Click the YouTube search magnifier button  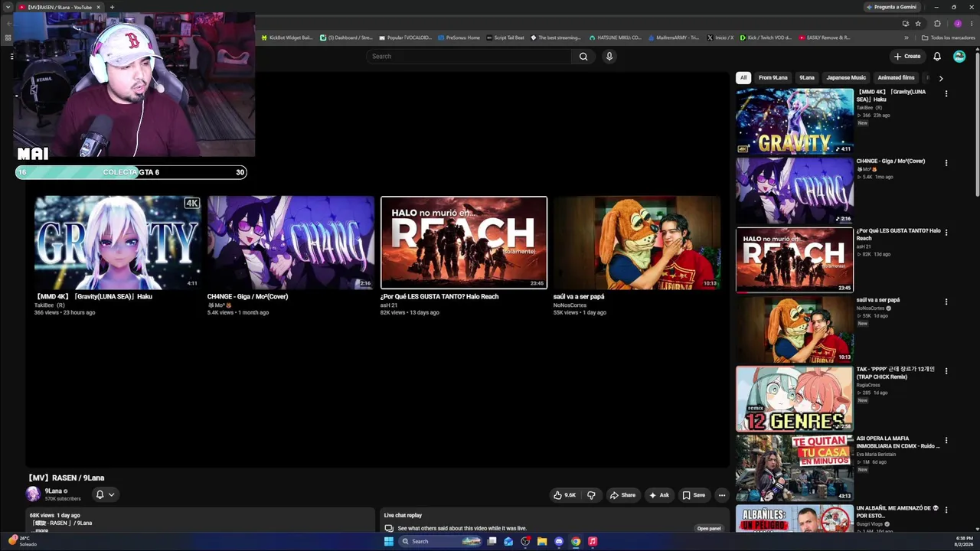pos(583,56)
